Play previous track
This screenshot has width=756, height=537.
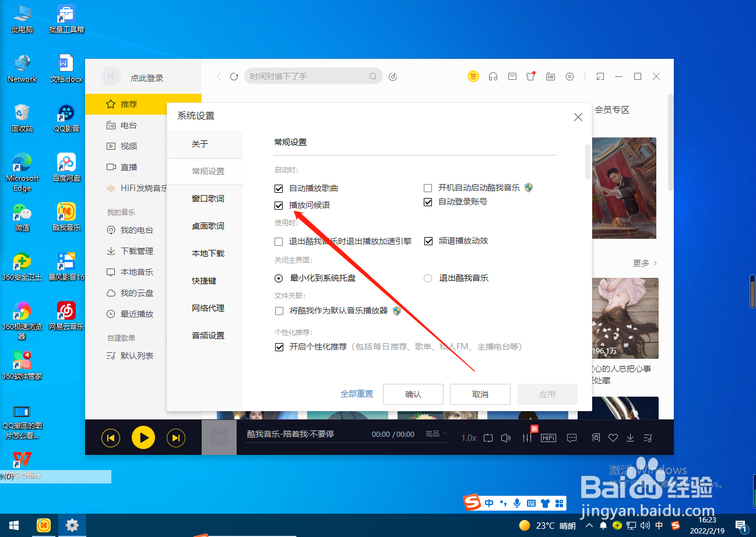111,438
